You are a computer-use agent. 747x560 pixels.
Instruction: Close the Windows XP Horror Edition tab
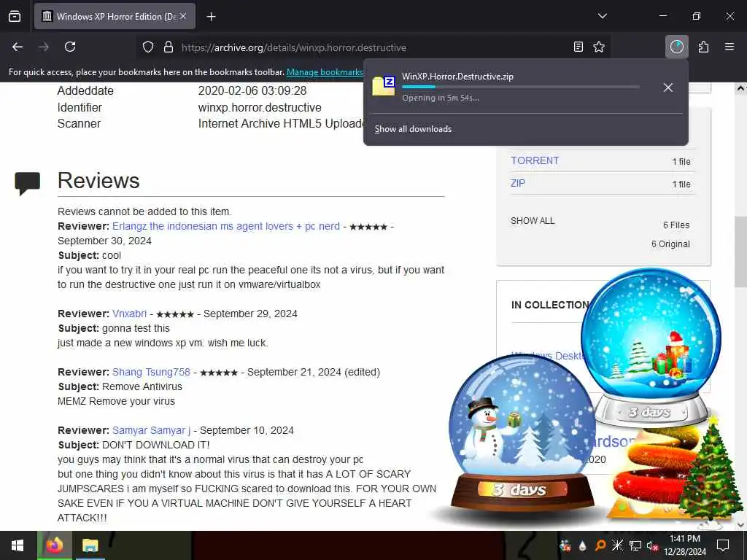pyautogui.click(x=183, y=16)
